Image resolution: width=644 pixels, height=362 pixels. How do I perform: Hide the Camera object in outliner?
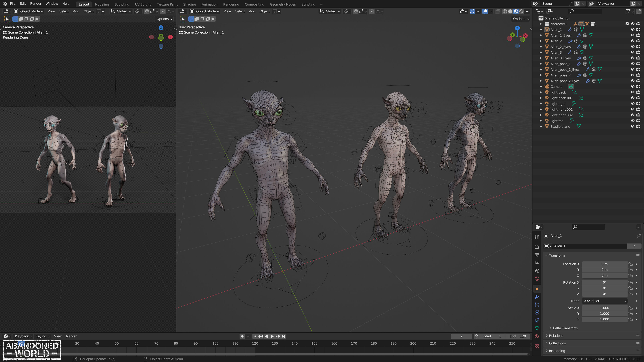[632, 86]
